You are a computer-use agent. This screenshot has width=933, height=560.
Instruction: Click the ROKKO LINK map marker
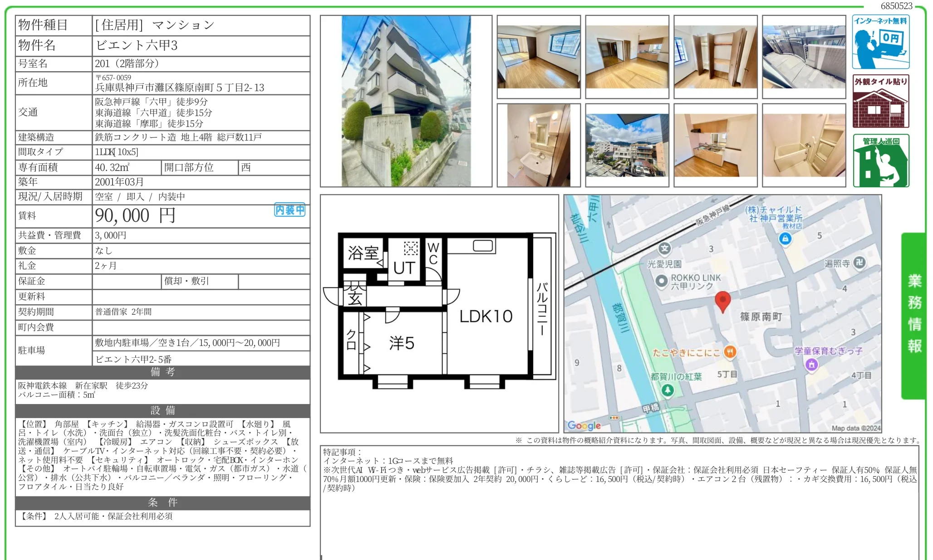pyautogui.click(x=662, y=281)
